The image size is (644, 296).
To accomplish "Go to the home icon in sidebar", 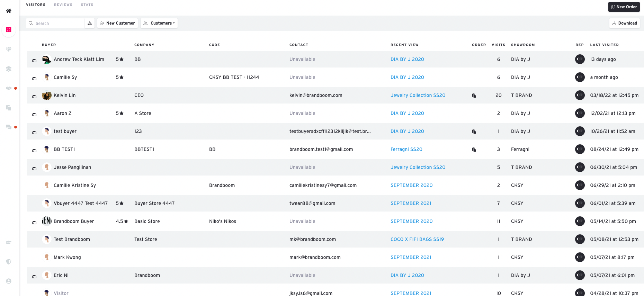I will click(9, 11).
